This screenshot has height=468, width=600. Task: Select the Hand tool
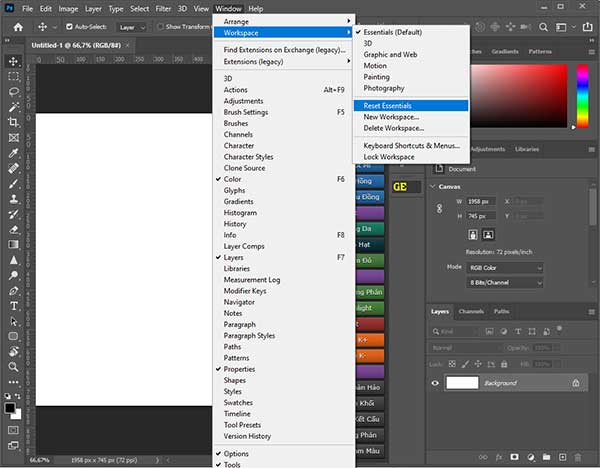(13, 351)
